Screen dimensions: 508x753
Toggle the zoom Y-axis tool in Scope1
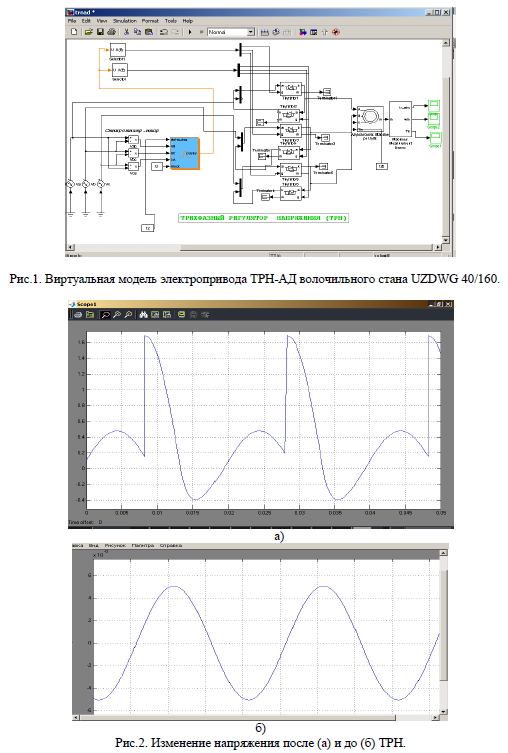pyautogui.click(x=128, y=315)
